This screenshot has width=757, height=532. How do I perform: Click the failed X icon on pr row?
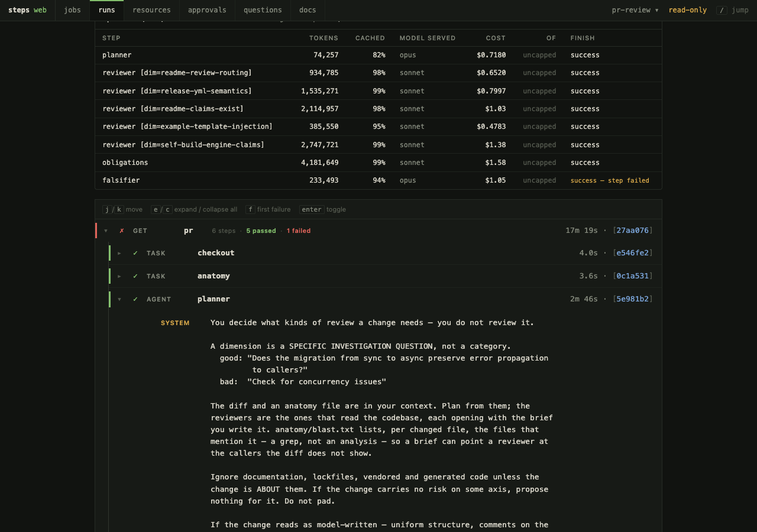click(x=122, y=231)
